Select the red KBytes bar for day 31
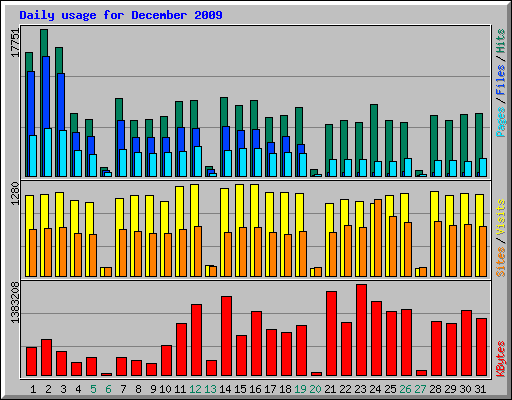The width and height of the screenshot is (512, 400). point(481,347)
